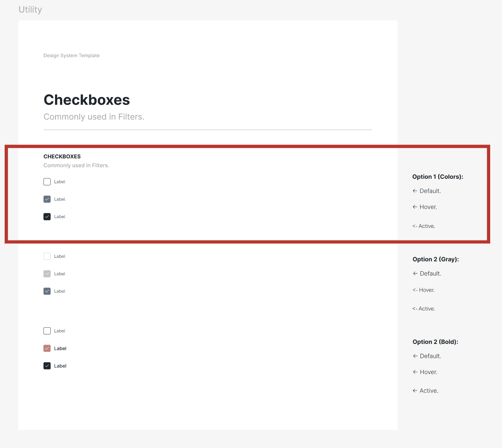Uncheck the black checkbox in Option 2 Bold Active row
Viewport: 502px width, 448px height.
[x=47, y=366]
